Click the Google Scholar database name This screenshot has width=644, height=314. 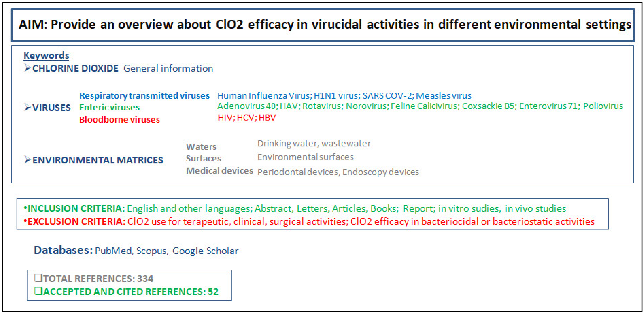tap(205, 251)
